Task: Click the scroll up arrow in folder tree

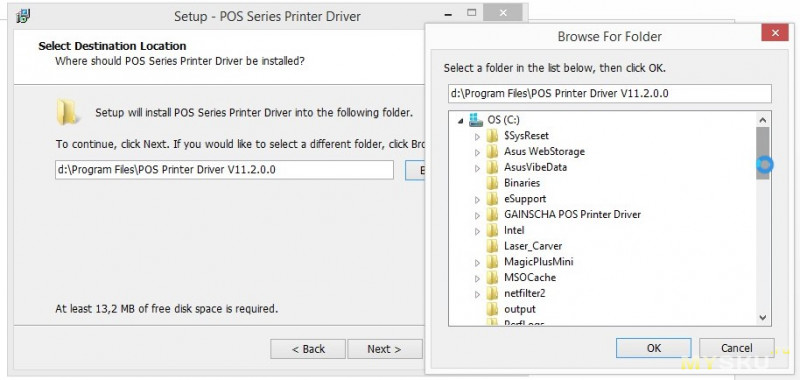Action: (x=763, y=120)
